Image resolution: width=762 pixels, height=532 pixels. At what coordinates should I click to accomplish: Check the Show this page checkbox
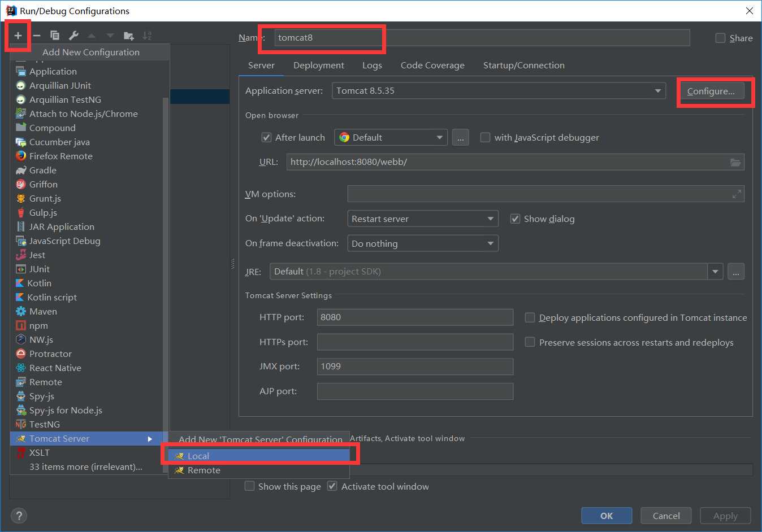point(249,486)
